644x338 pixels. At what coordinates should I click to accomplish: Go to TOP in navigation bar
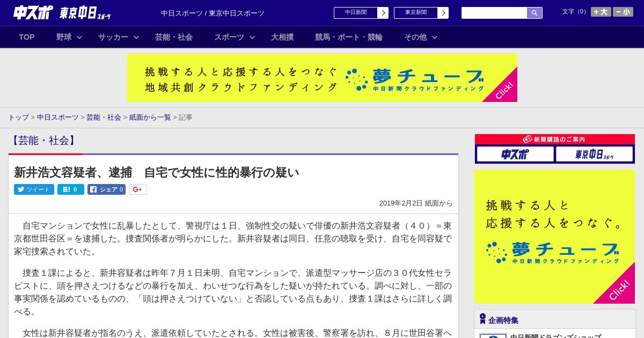(27, 37)
